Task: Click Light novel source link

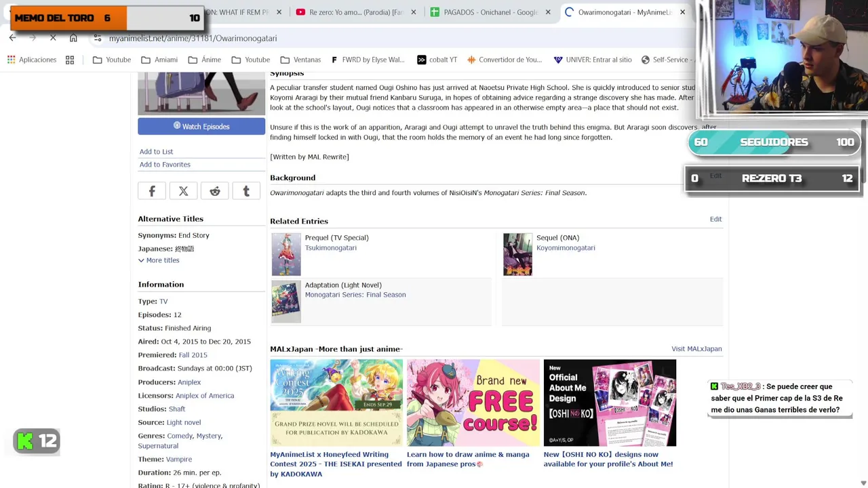Action: [x=184, y=423]
